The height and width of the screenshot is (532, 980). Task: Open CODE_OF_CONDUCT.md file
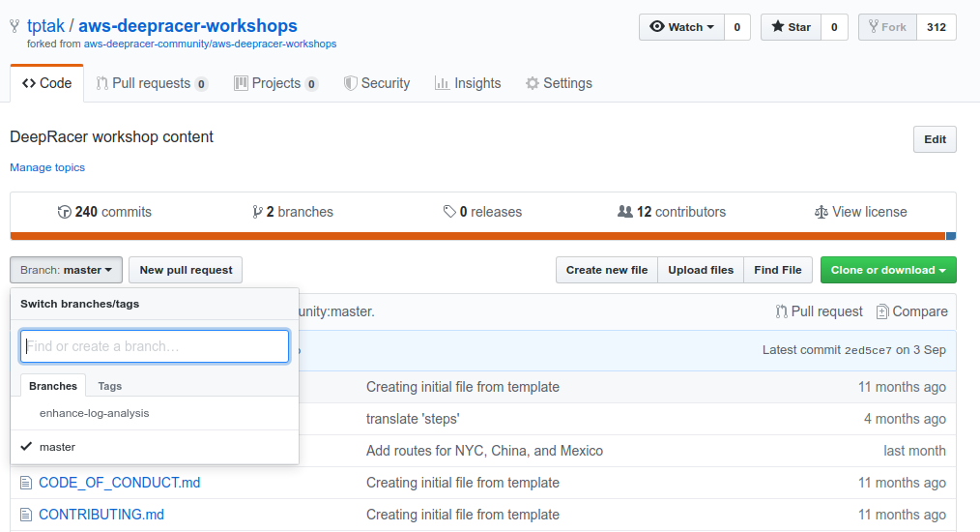tap(120, 483)
